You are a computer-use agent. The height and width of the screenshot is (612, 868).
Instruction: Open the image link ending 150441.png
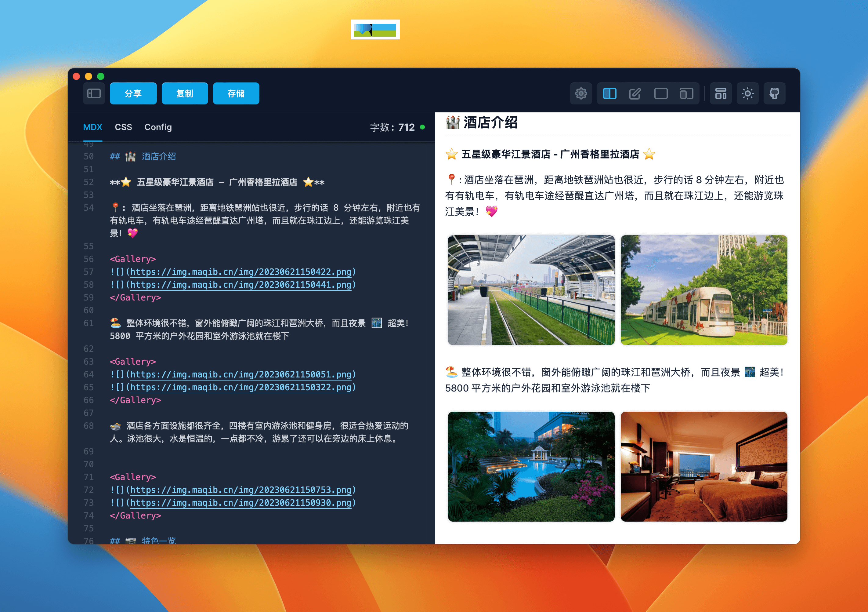[x=241, y=285]
